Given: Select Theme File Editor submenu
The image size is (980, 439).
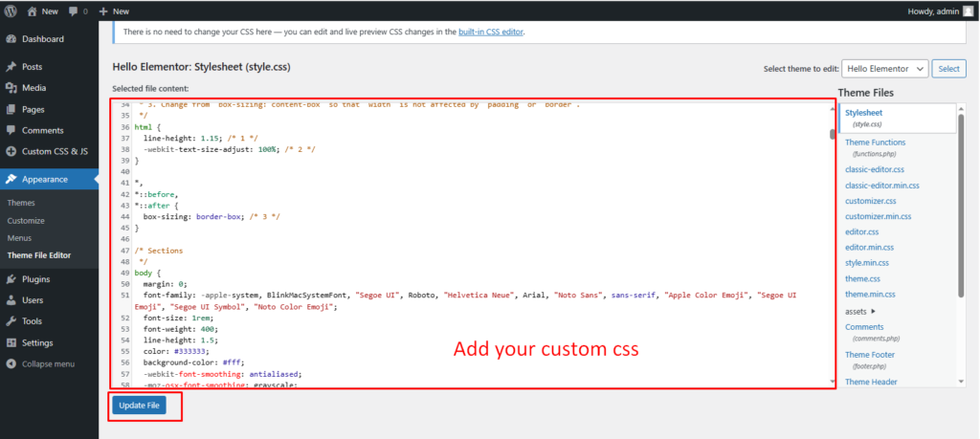Looking at the screenshot, I should (38, 255).
